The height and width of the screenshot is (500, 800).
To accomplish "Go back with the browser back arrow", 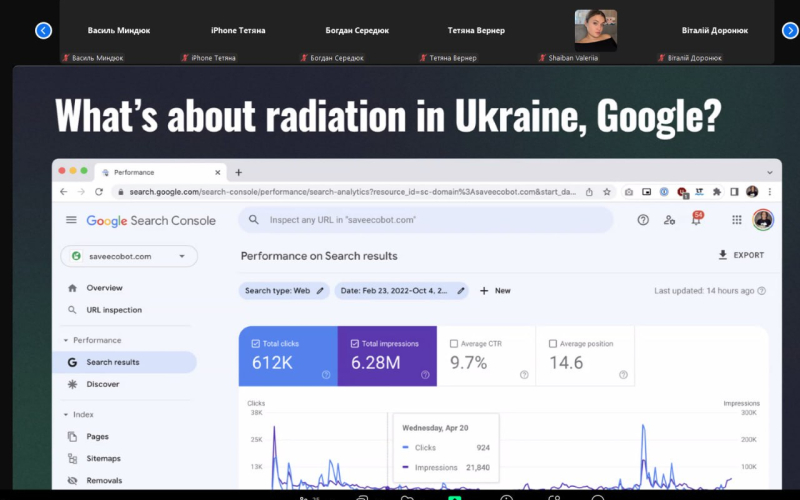I will coord(64,192).
